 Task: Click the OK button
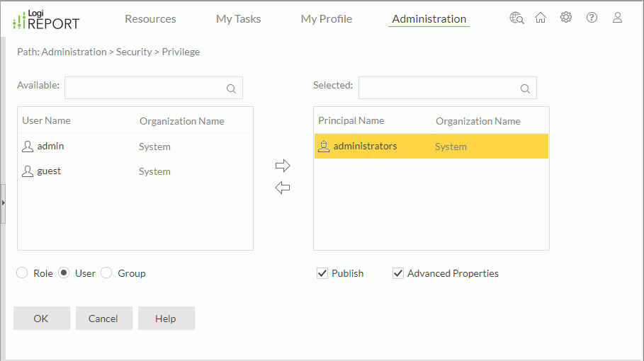click(x=42, y=319)
